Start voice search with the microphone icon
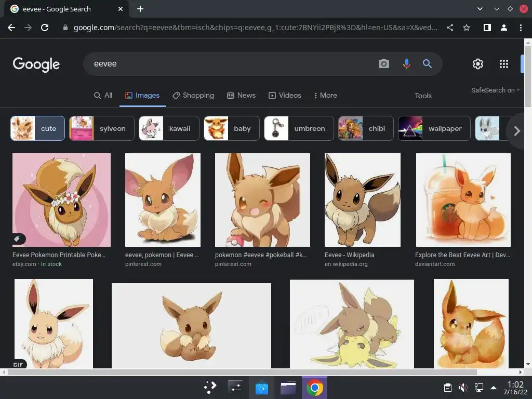The image size is (532, 399). (x=406, y=63)
